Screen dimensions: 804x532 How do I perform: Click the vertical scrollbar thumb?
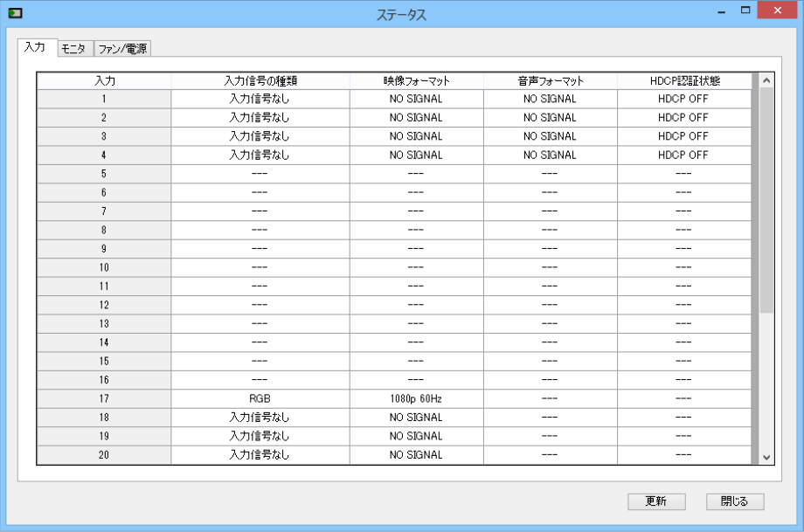pyautogui.click(x=766, y=201)
